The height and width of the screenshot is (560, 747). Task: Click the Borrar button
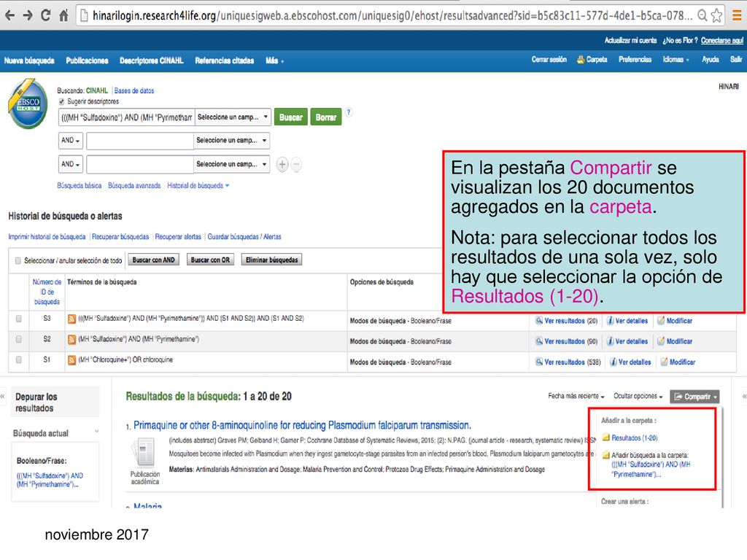pos(326,117)
